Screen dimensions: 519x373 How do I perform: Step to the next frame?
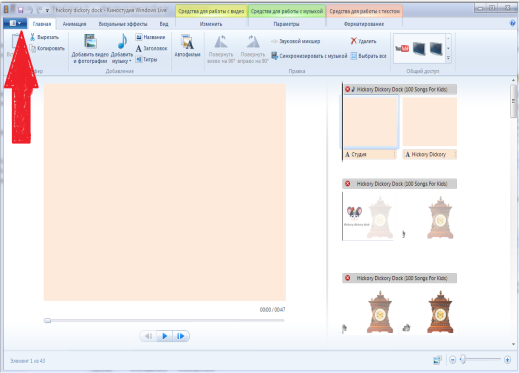(x=181, y=336)
